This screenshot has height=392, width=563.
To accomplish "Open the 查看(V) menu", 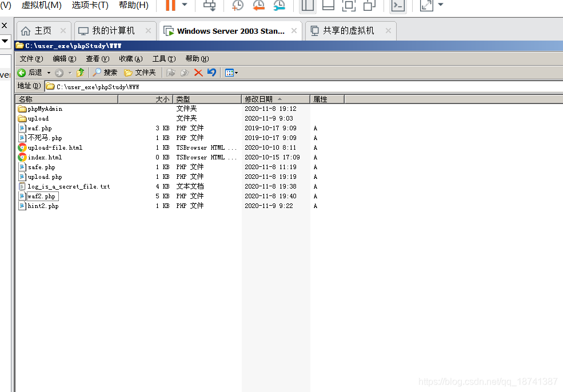I will 98,59.
